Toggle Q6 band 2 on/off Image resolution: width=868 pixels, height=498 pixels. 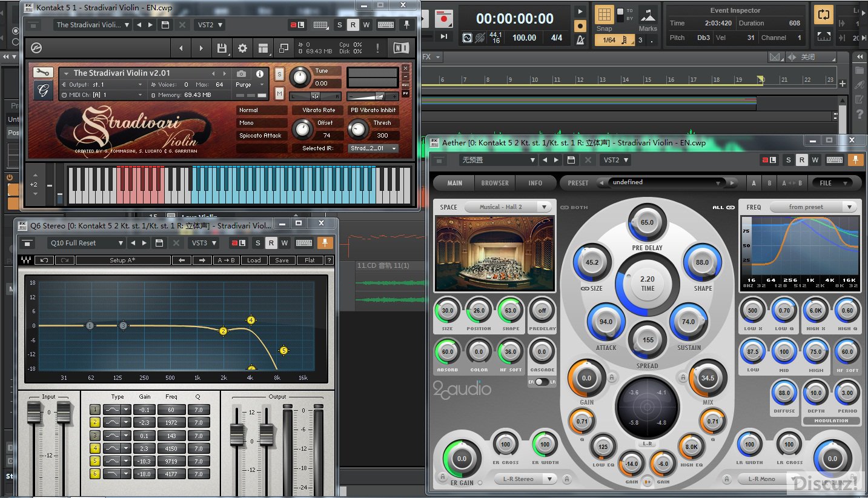click(x=95, y=423)
